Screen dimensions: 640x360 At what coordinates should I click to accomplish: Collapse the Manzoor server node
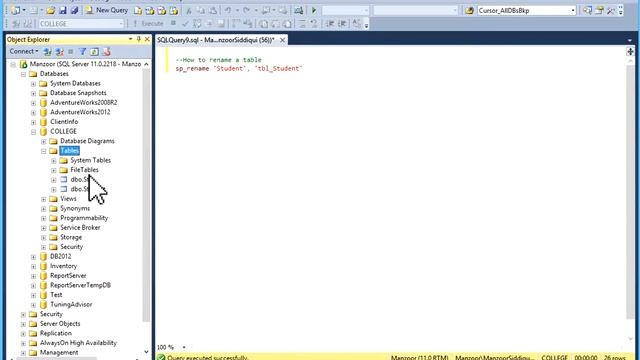(13, 64)
